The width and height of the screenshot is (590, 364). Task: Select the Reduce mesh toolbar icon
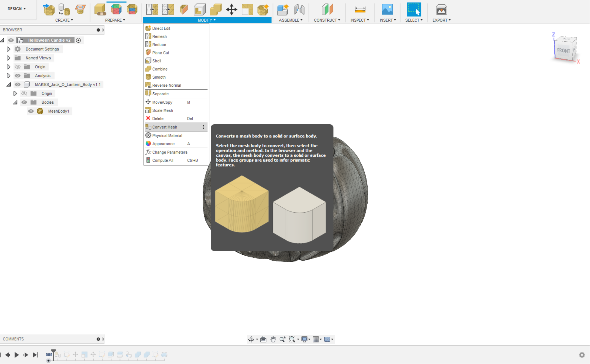click(x=168, y=9)
